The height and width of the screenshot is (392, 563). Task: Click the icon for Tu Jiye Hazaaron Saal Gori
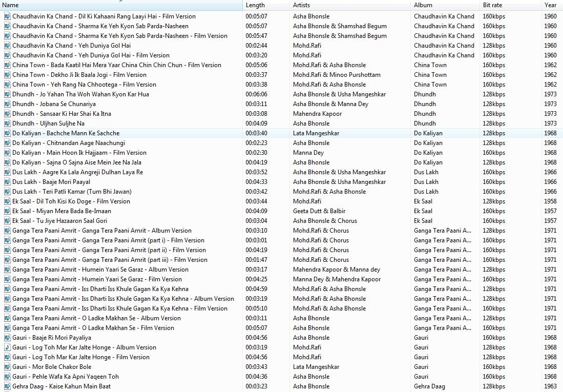tap(7, 221)
